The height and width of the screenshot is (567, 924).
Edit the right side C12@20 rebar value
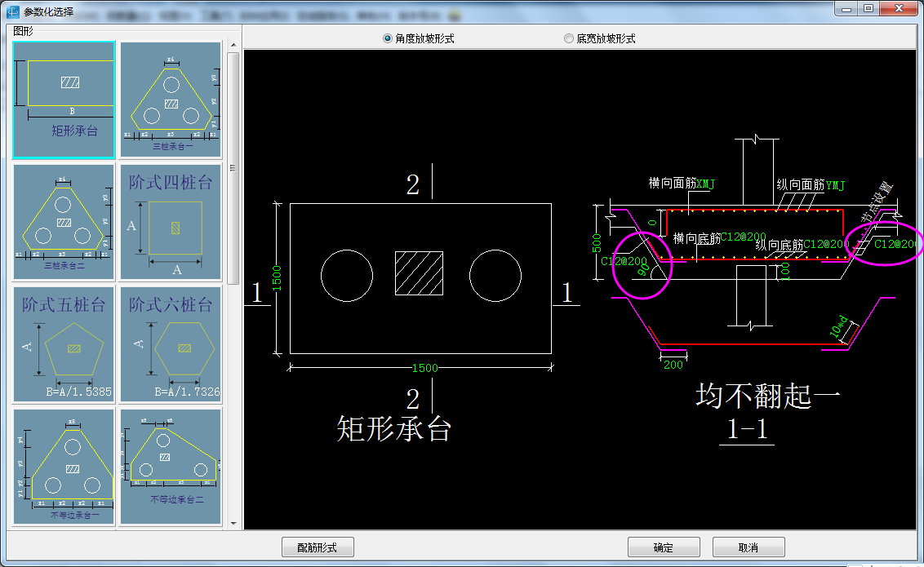tap(895, 244)
